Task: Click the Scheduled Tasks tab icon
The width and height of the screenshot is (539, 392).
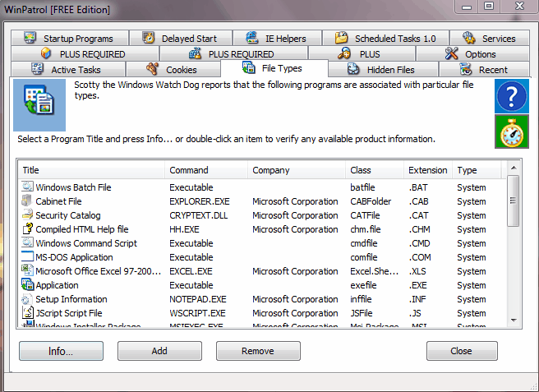Action: coord(341,38)
